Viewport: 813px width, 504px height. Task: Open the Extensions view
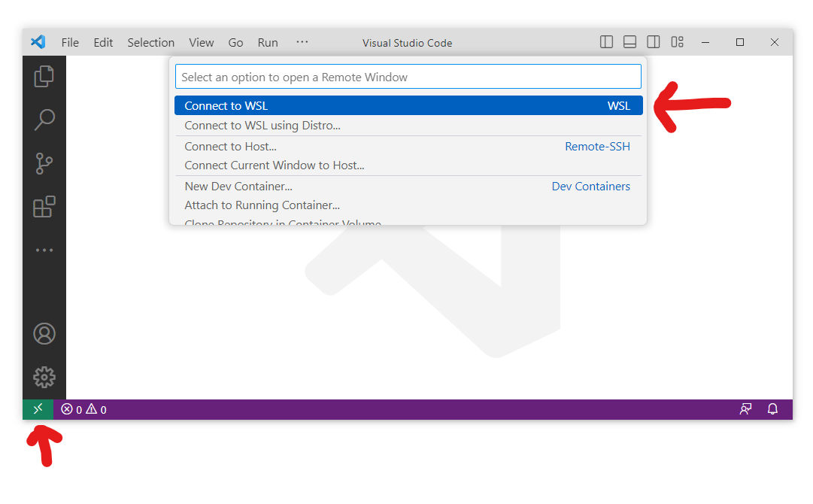pyautogui.click(x=44, y=207)
